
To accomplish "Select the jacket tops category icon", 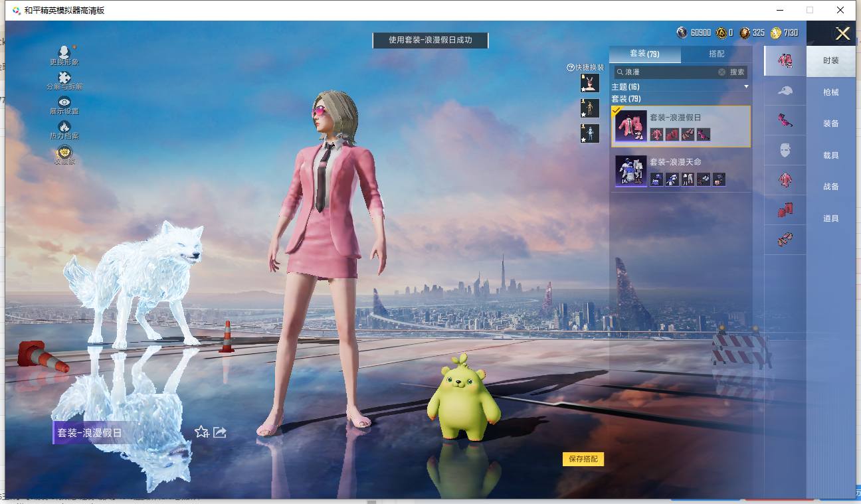I will [785, 181].
